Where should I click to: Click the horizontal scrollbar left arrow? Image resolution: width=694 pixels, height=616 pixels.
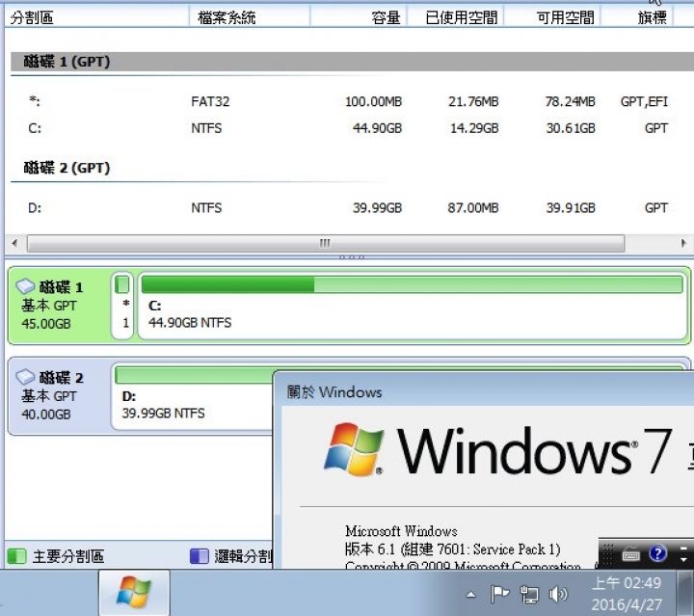coord(15,243)
